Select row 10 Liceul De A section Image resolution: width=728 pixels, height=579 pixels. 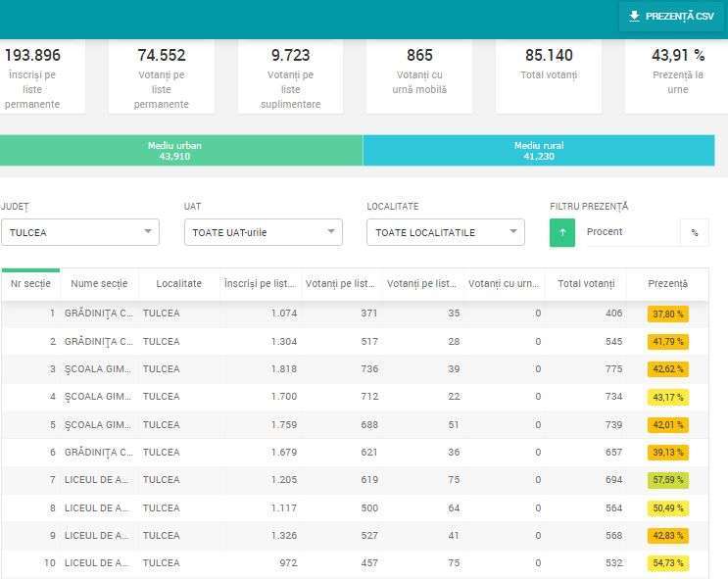pos(98,563)
